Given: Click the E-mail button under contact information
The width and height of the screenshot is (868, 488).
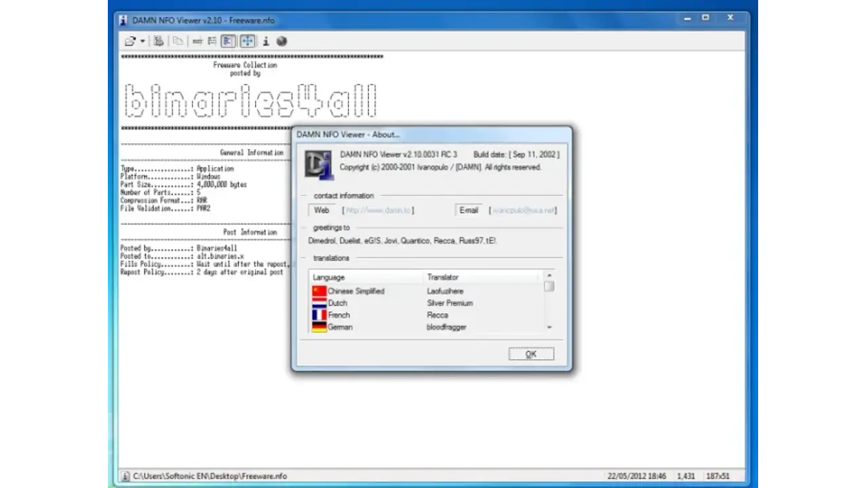Looking at the screenshot, I should (x=469, y=210).
